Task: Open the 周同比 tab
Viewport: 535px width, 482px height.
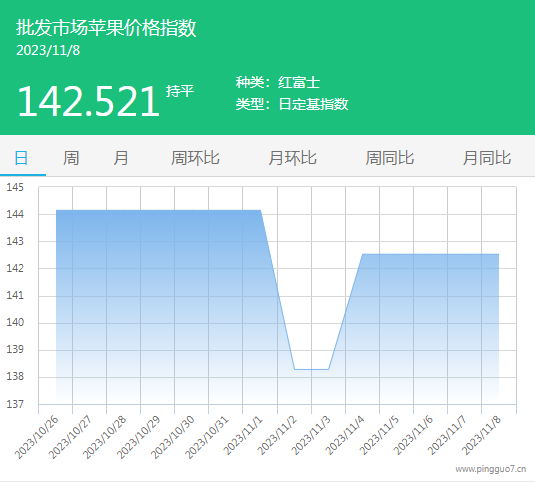Action: tap(390, 158)
